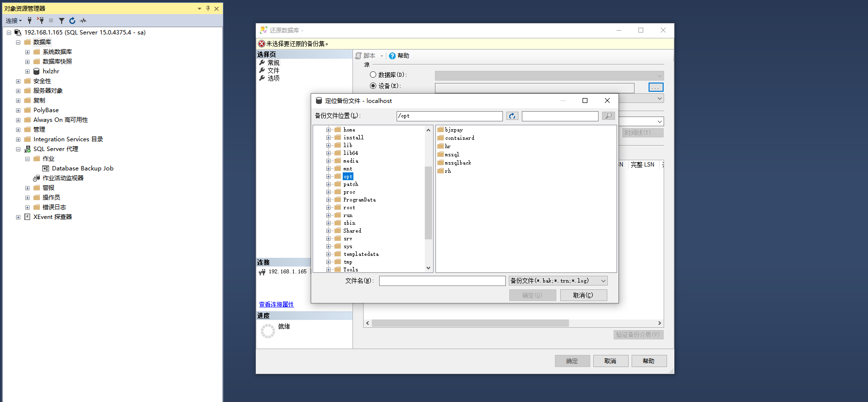Image resolution: width=868 pixels, height=402 pixels.
Task: Select the Device source radio button
Action: click(373, 86)
